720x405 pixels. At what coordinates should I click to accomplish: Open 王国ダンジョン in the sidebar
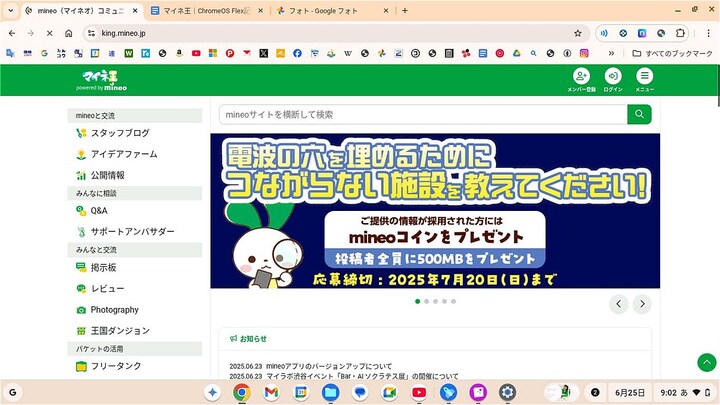point(113,331)
